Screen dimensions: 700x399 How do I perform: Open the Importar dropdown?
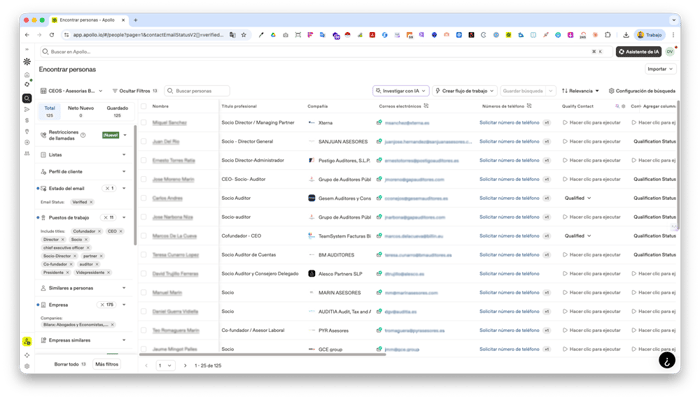click(x=660, y=69)
